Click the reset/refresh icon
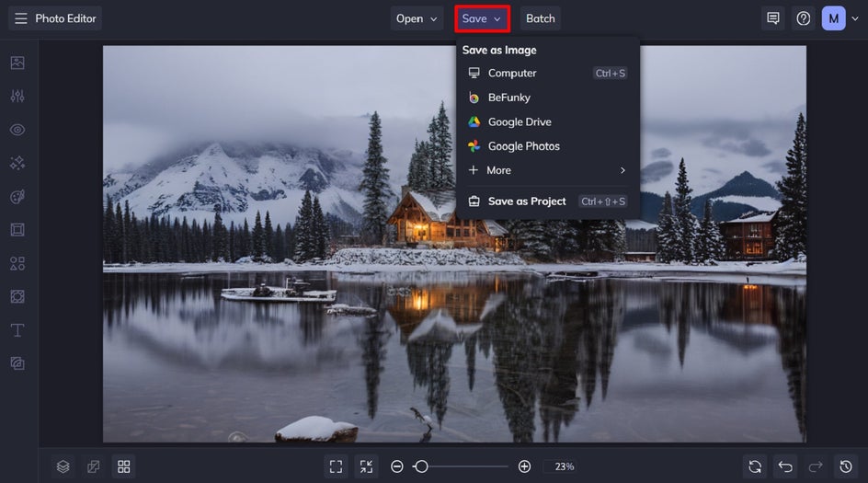Viewport: 868px width, 483px height. 755,466
